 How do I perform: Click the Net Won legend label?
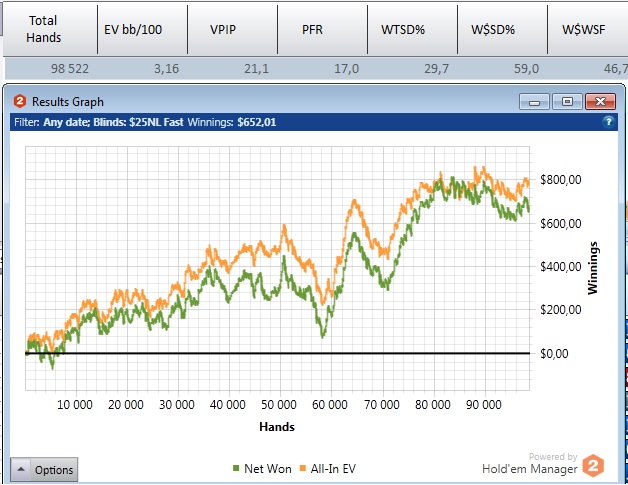(x=268, y=469)
